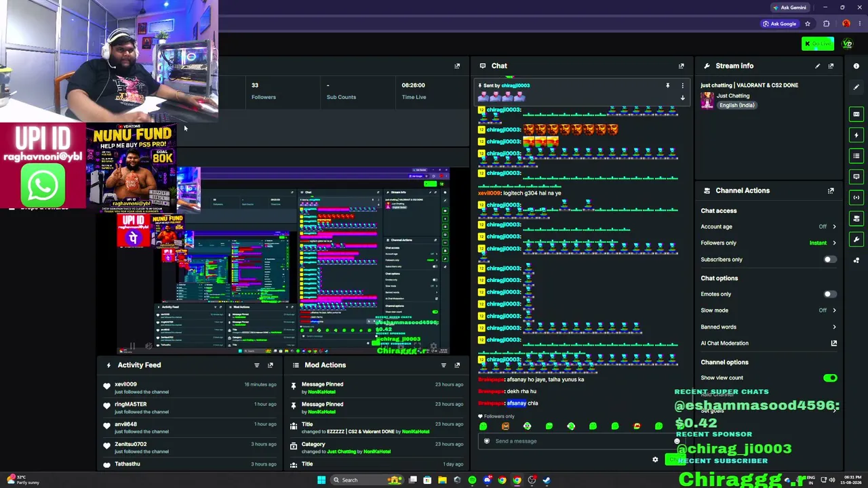Click xevil009 in Activity Feed

pos(125,384)
